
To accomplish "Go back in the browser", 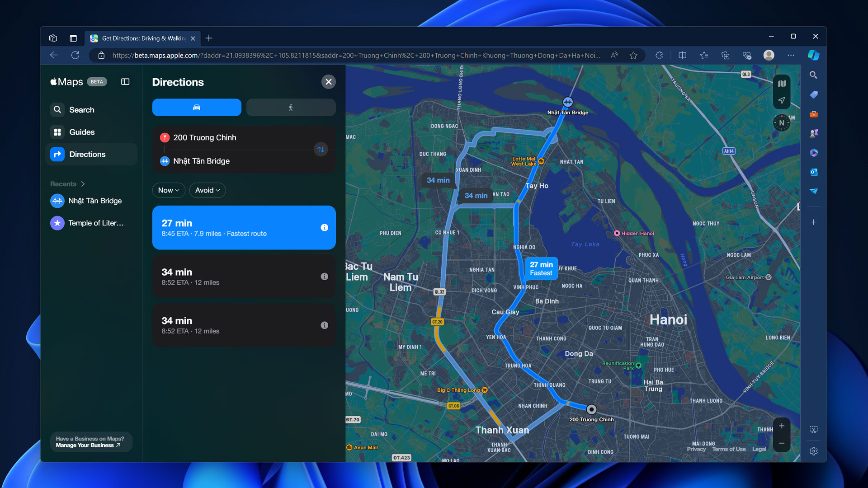I will pos(54,55).
